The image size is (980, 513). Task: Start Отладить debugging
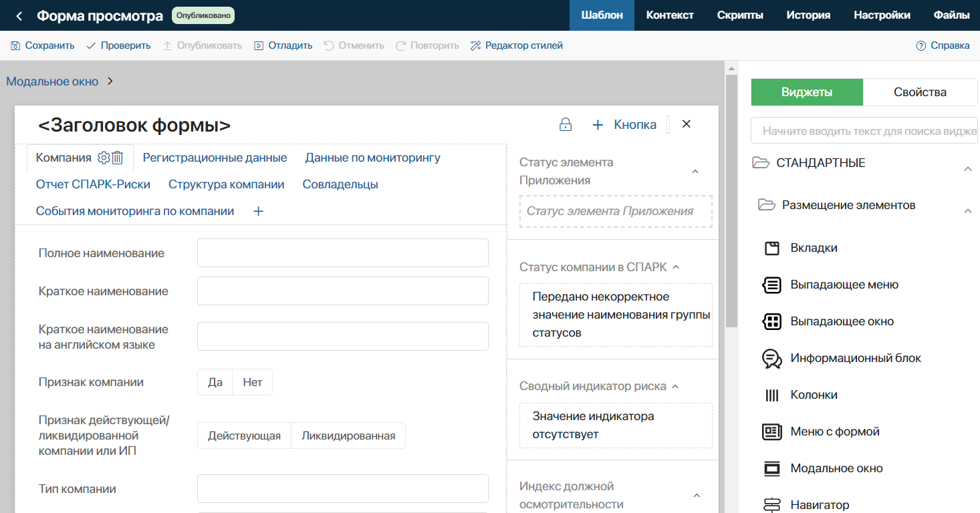pos(283,45)
